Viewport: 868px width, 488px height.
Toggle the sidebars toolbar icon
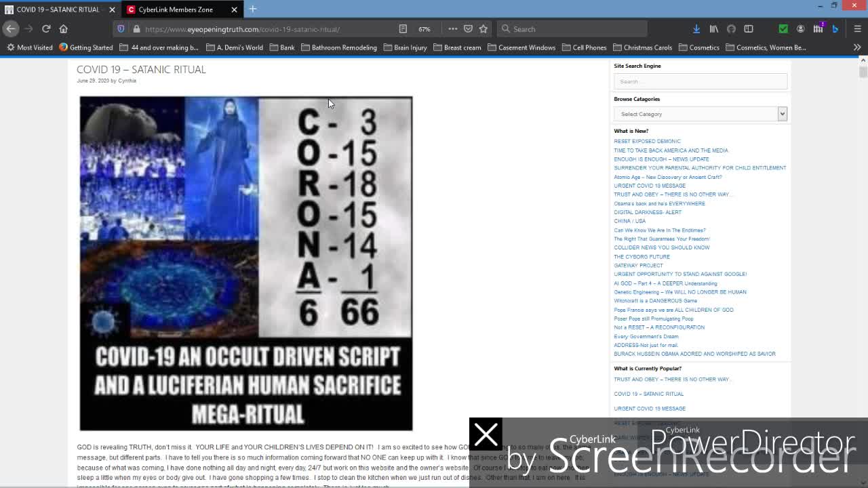point(749,28)
